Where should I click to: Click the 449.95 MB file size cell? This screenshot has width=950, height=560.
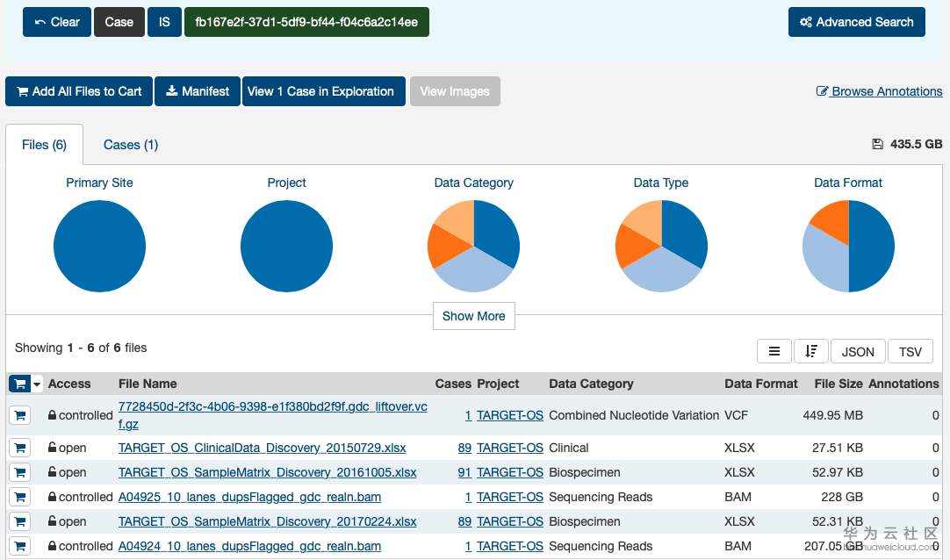point(832,415)
